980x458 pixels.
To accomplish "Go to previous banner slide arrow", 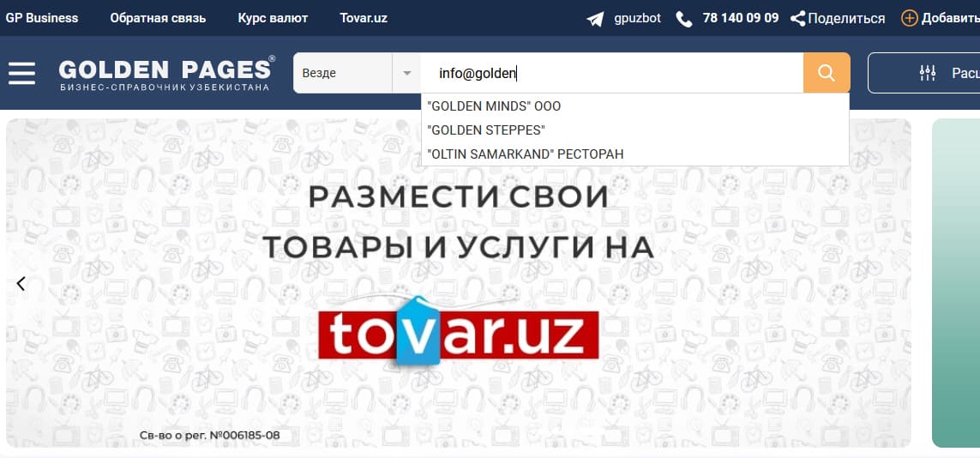I will [21, 284].
